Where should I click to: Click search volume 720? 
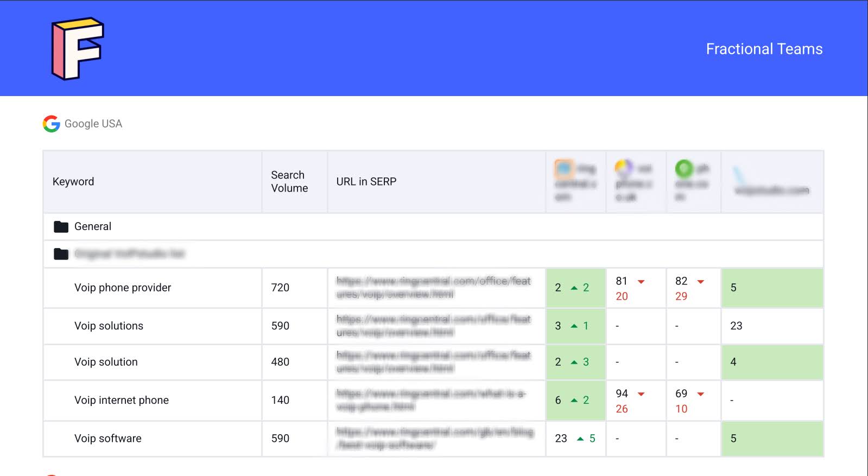coord(280,288)
